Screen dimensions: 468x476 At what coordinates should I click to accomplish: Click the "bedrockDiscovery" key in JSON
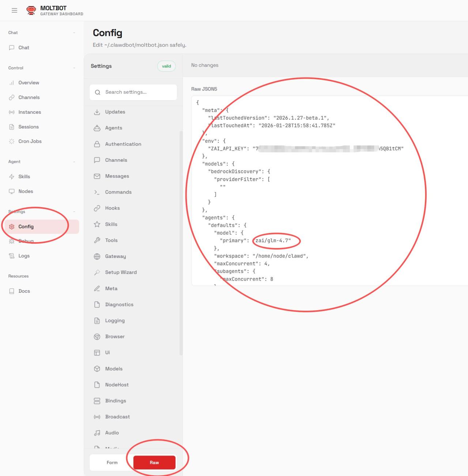point(235,171)
